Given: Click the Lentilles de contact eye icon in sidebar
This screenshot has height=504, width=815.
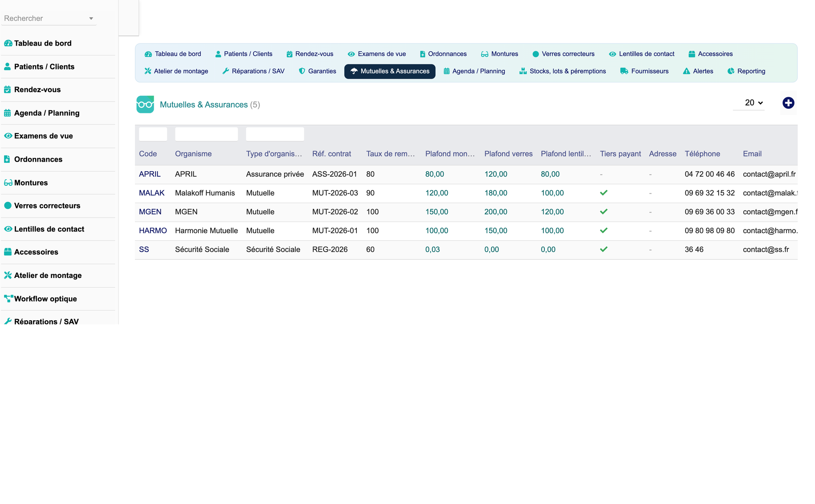Looking at the screenshot, I should pos(8,229).
